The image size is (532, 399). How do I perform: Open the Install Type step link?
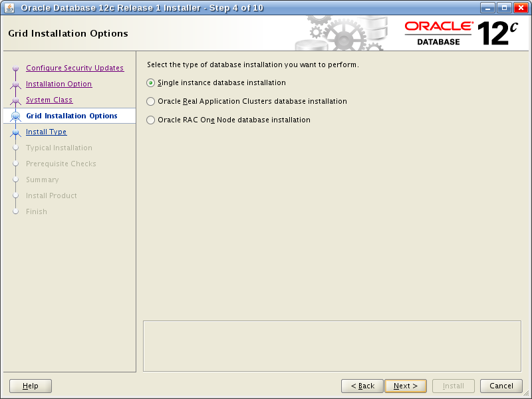46,132
